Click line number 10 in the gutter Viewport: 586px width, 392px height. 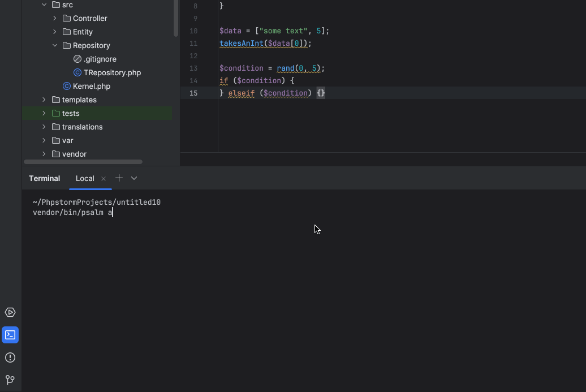(193, 31)
